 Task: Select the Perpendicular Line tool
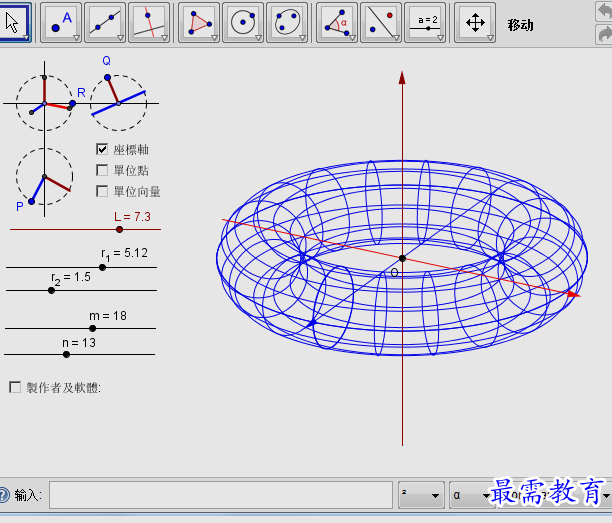[x=149, y=22]
